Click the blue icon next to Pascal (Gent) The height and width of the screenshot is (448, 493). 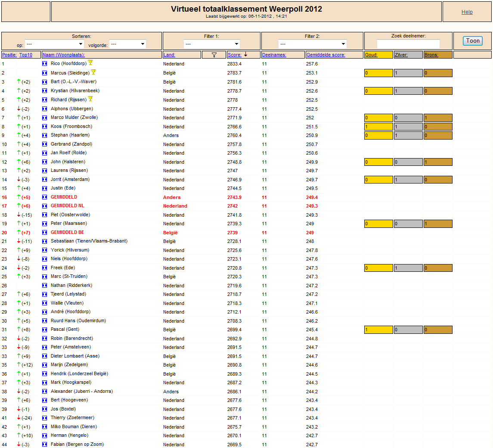point(45,330)
